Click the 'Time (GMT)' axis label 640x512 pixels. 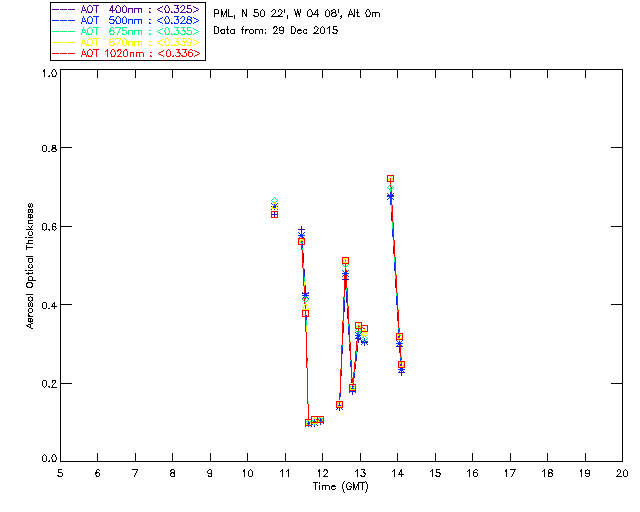(x=340, y=487)
